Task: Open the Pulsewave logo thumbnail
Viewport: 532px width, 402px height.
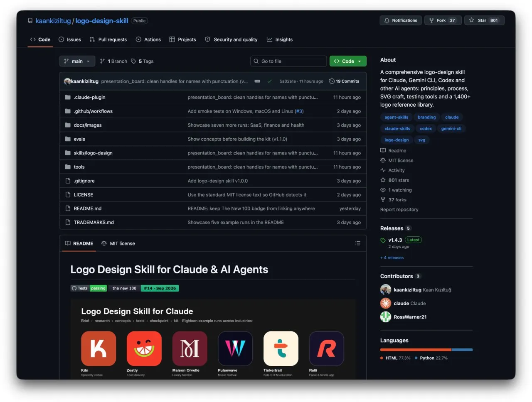Action: coord(235,348)
